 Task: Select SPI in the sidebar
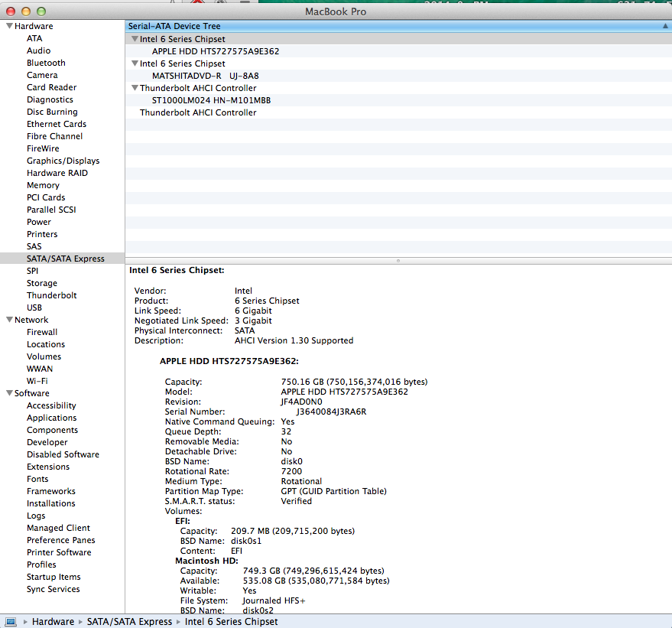coord(32,271)
